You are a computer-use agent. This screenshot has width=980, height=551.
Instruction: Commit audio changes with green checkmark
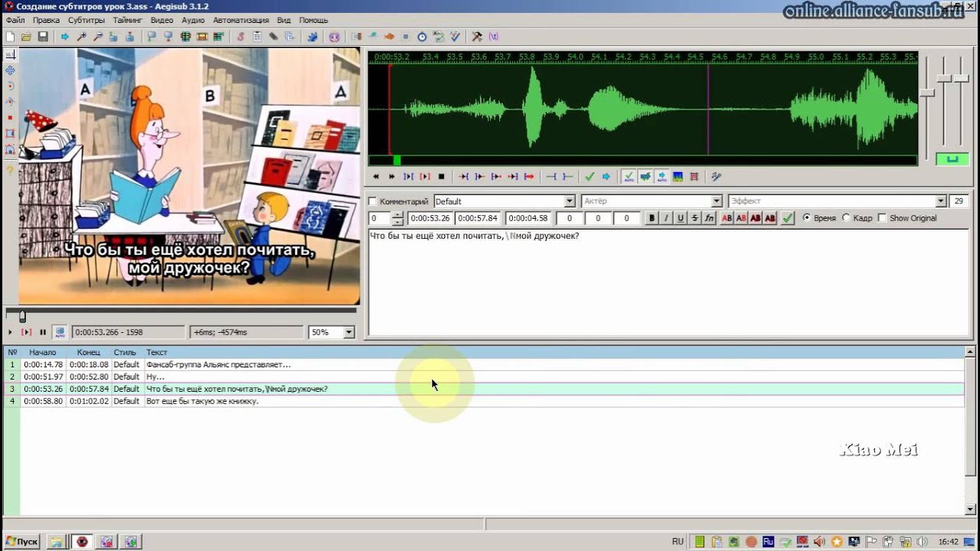click(x=590, y=176)
